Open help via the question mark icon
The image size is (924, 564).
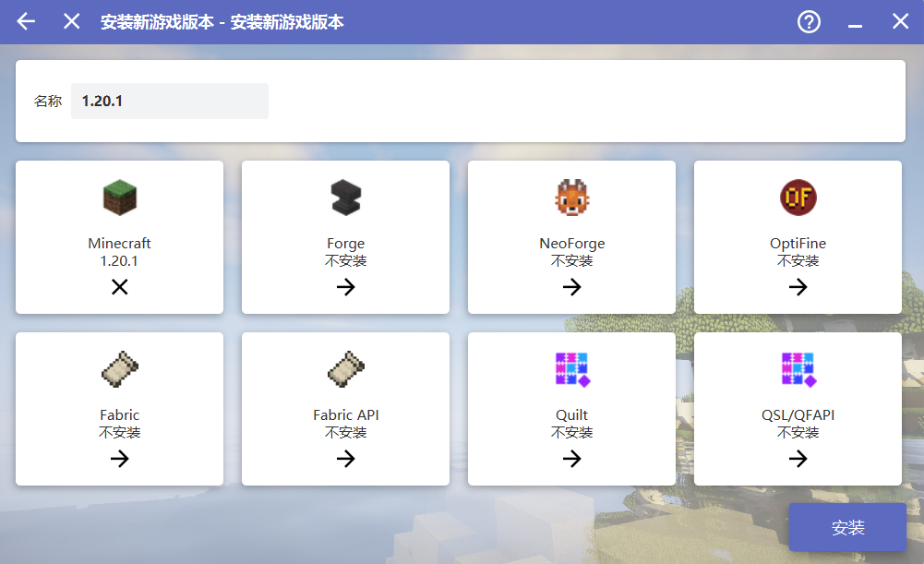(809, 22)
